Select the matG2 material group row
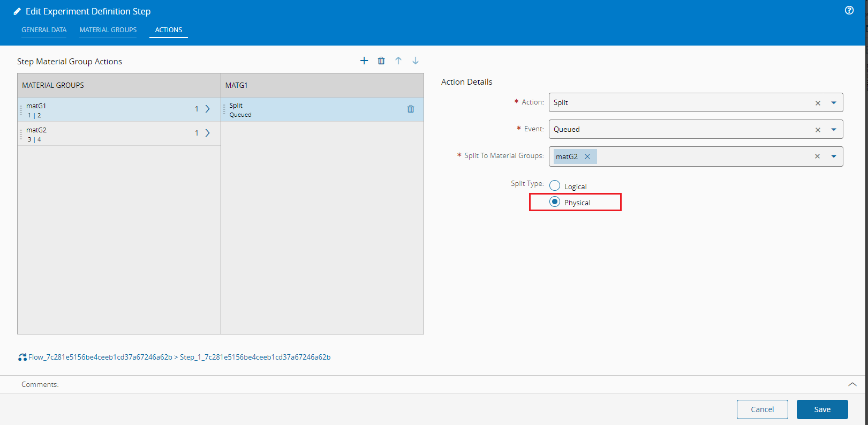 pyautogui.click(x=119, y=133)
